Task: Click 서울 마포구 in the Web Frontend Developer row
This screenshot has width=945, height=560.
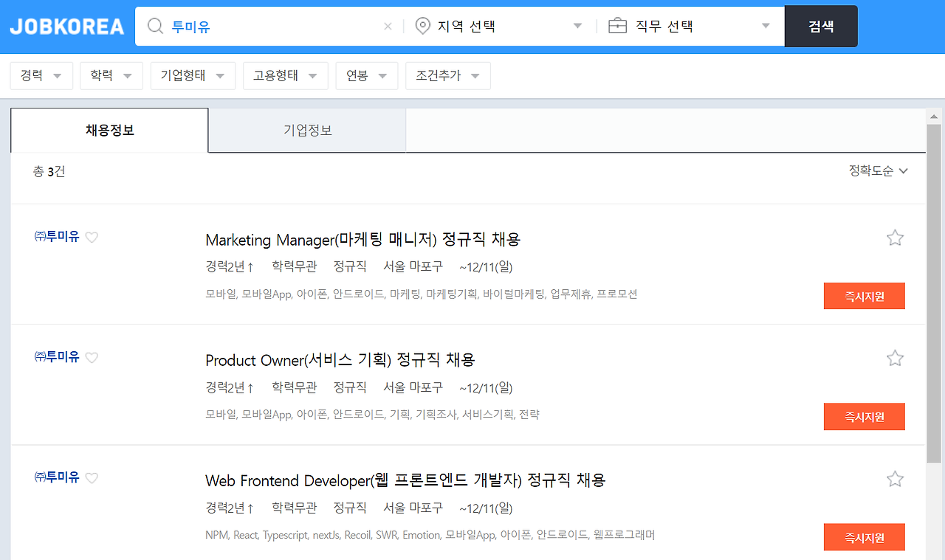Action: (413, 508)
